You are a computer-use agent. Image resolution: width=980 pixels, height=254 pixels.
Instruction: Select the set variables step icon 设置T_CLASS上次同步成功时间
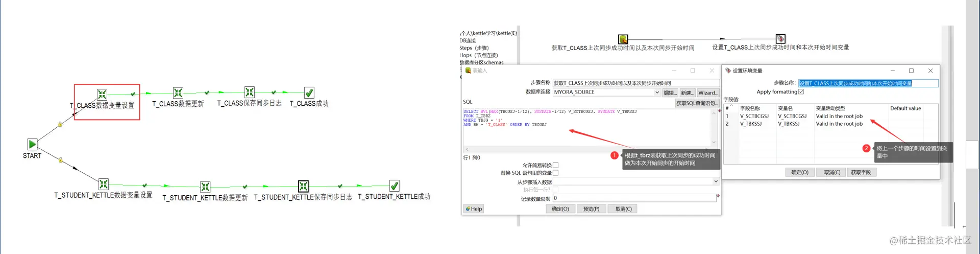click(x=780, y=38)
